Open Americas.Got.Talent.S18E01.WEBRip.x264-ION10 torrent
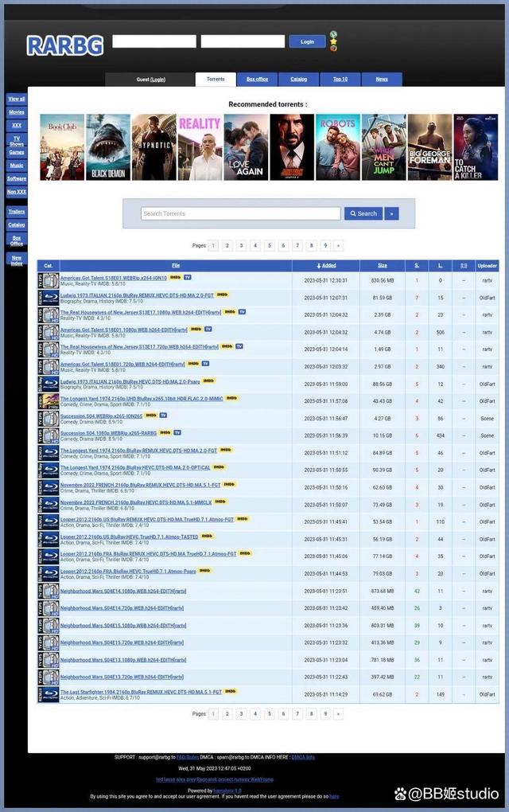 (113, 278)
